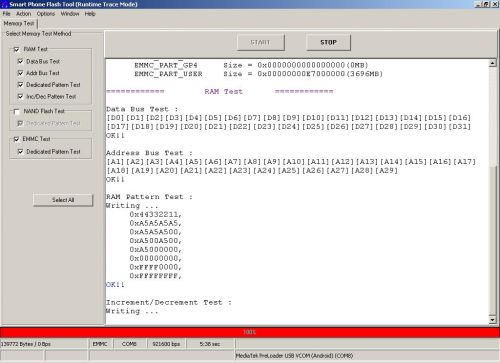This screenshot has width=500, height=363.
Task: Enable the NAND Flash Test checkbox
Action: pos(16,111)
